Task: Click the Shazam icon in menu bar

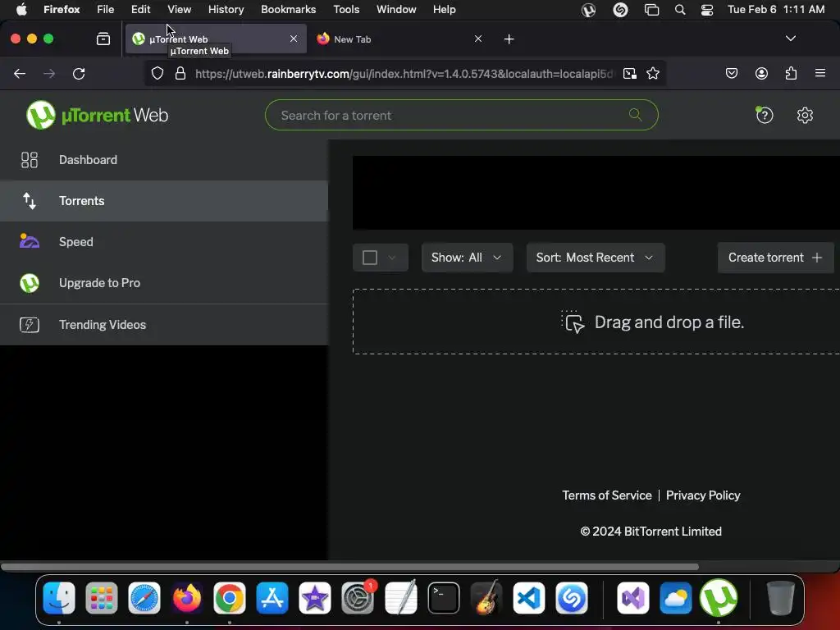Action: click(620, 10)
